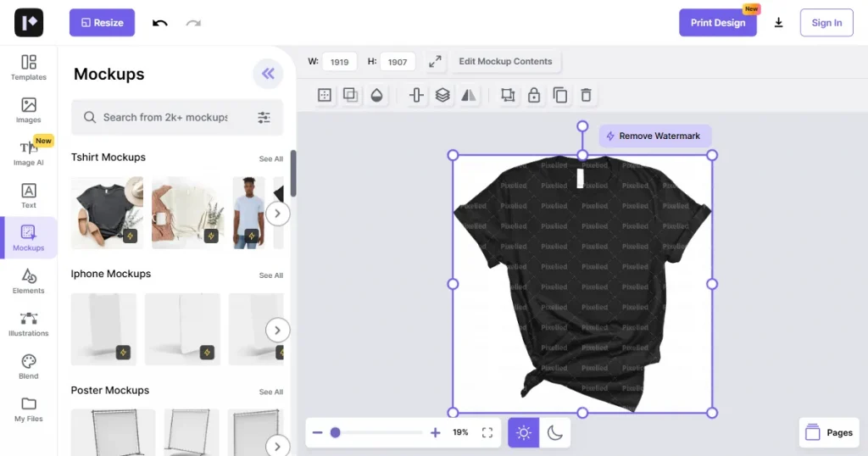Viewport: 868px width, 456px height.
Task: Click the redo arrow
Action: tap(193, 23)
